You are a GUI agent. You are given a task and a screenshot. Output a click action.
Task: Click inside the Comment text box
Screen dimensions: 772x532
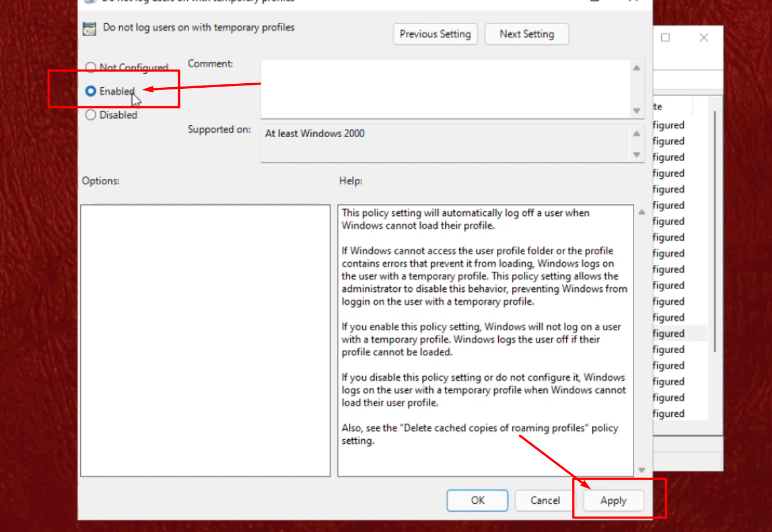445,89
